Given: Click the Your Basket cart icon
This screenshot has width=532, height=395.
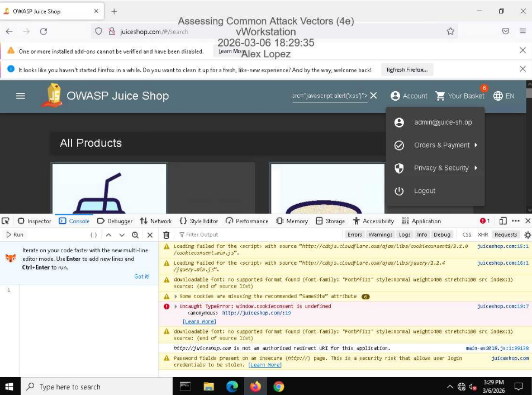Looking at the screenshot, I should (x=440, y=96).
